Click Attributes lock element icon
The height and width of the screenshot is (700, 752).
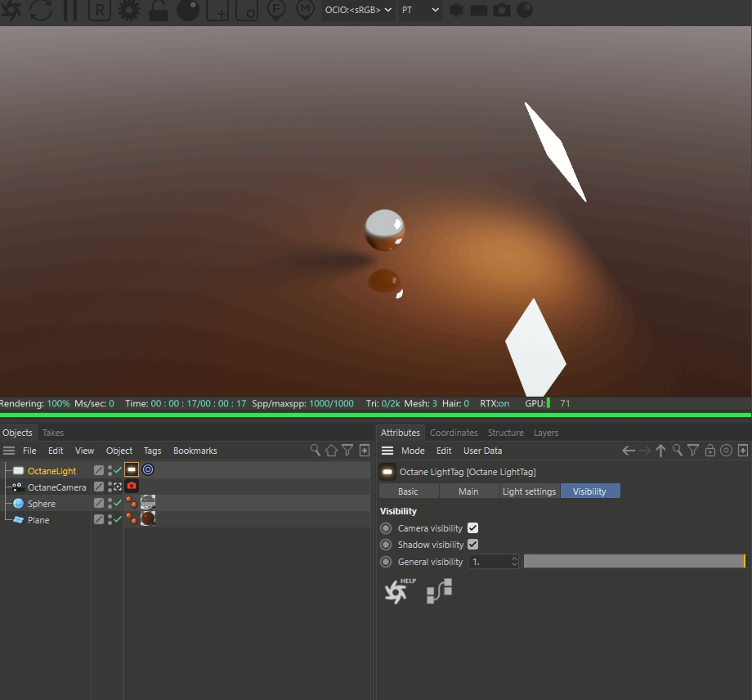tap(710, 450)
